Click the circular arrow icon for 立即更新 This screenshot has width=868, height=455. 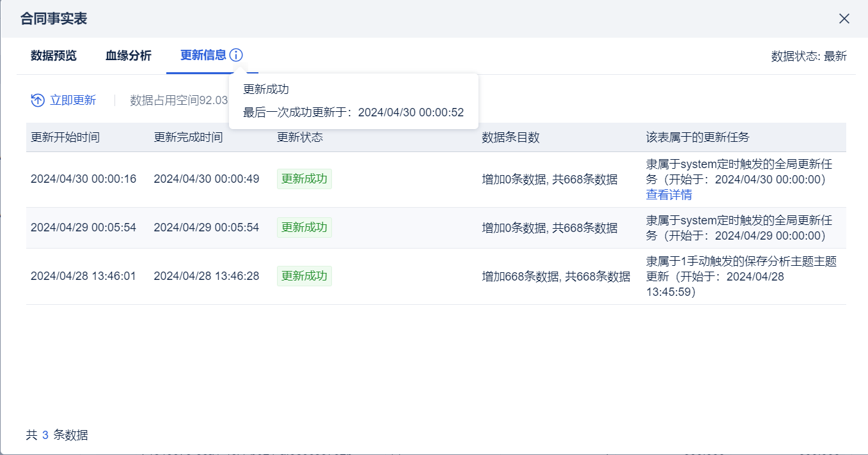point(38,100)
